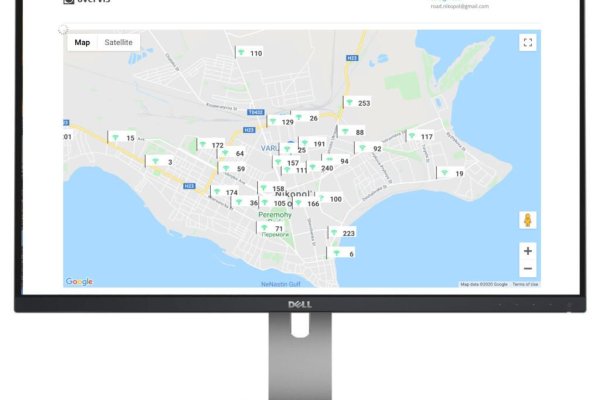The width and height of the screenshot is (600, 400).
Task: Zoom out with the minus button
Action: [527, 268]
